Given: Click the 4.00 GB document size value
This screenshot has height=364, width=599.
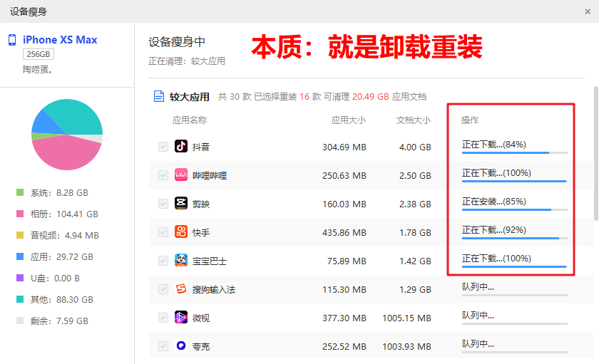Looking at the screenshot, I should pos(415,147).
